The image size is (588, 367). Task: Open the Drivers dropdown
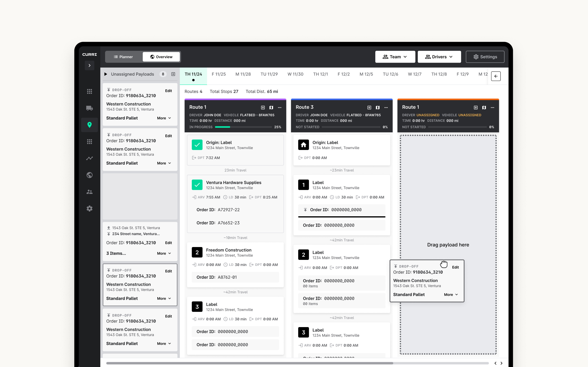click(x=439, y=57)
